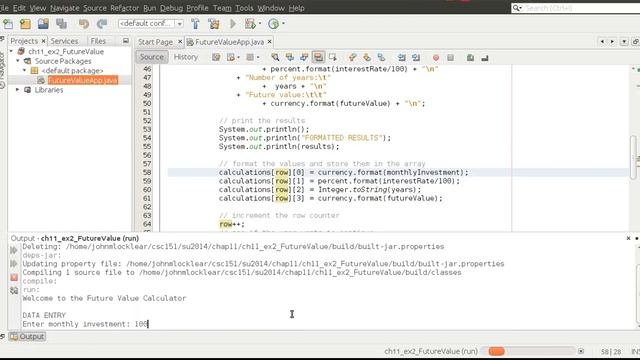640x360 pixels.
Task: Click the New File toolbar icon
Action: [x=7, y=24]
